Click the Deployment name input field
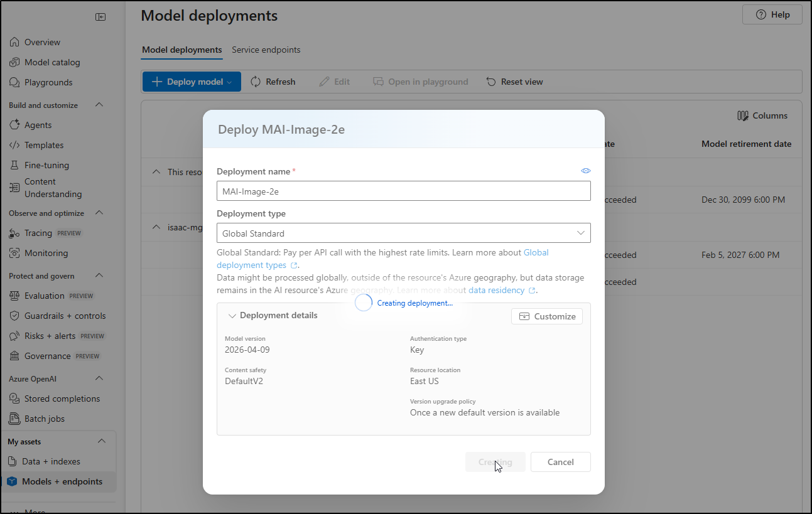The height and width of the screenshot is (514, 812). pyautogui.click(x=403, y=191)
